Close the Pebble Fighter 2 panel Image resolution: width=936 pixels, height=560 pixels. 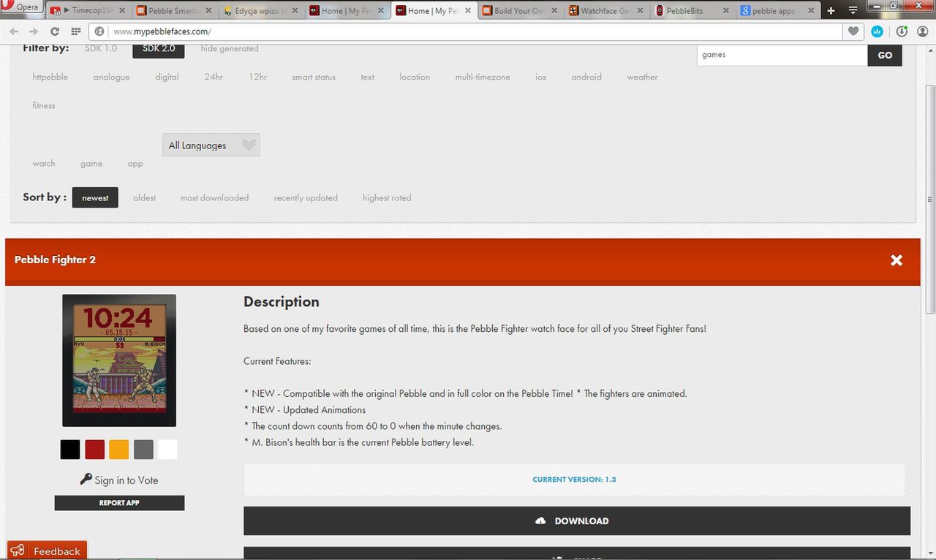897,260
